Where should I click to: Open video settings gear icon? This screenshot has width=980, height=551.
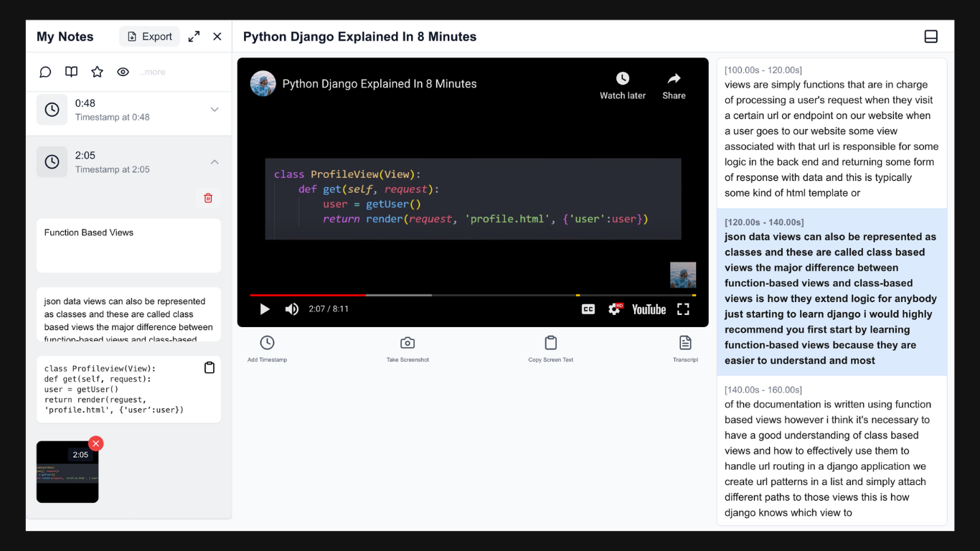coord(615,309)
